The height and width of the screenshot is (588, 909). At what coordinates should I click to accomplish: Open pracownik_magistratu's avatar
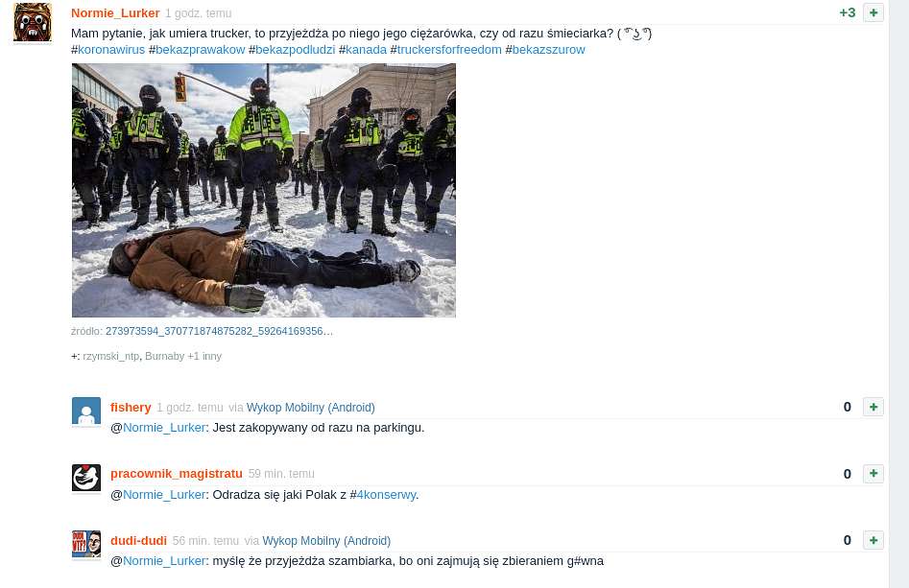point(86,478)
